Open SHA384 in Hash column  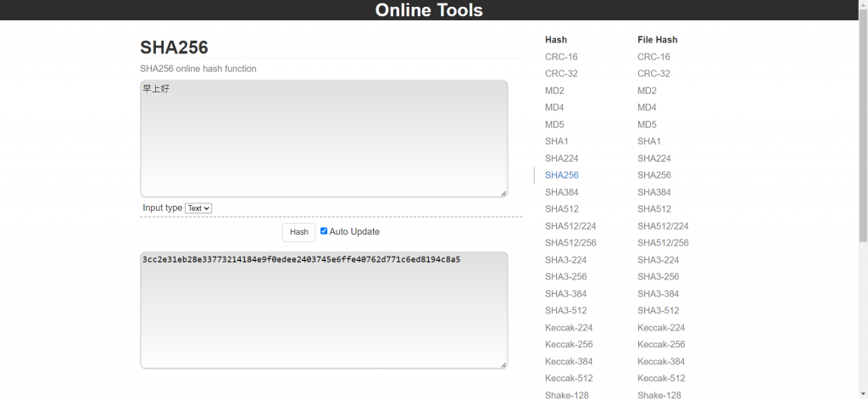point(561,192)
